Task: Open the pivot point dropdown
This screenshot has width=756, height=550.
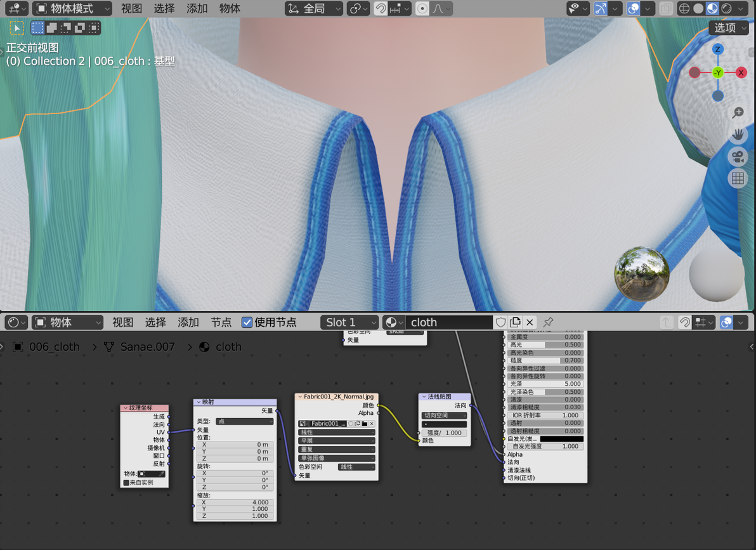Action: pyautogui.click(x=358, y=8)
